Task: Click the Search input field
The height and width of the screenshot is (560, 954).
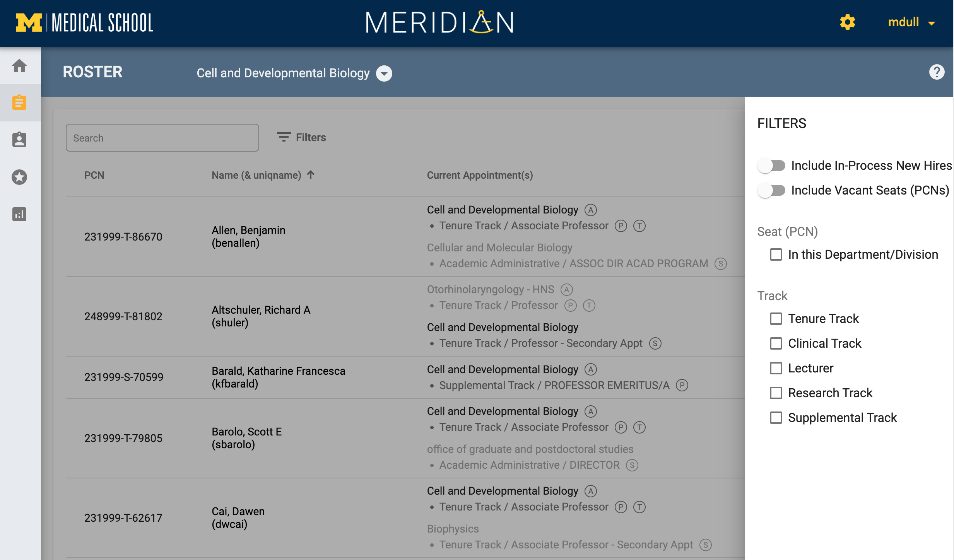Action: [162, 138]
